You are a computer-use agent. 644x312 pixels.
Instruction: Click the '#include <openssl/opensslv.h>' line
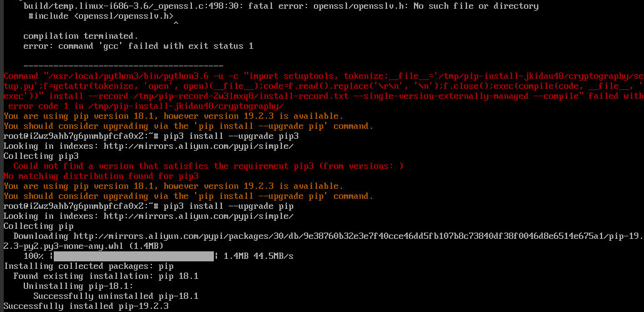tap(101, 16)
